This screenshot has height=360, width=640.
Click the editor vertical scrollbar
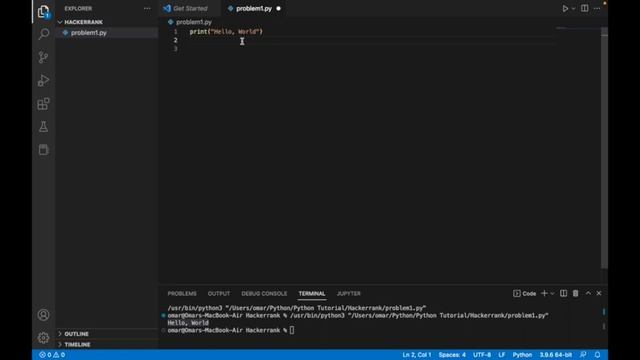[x=604, y=148]
